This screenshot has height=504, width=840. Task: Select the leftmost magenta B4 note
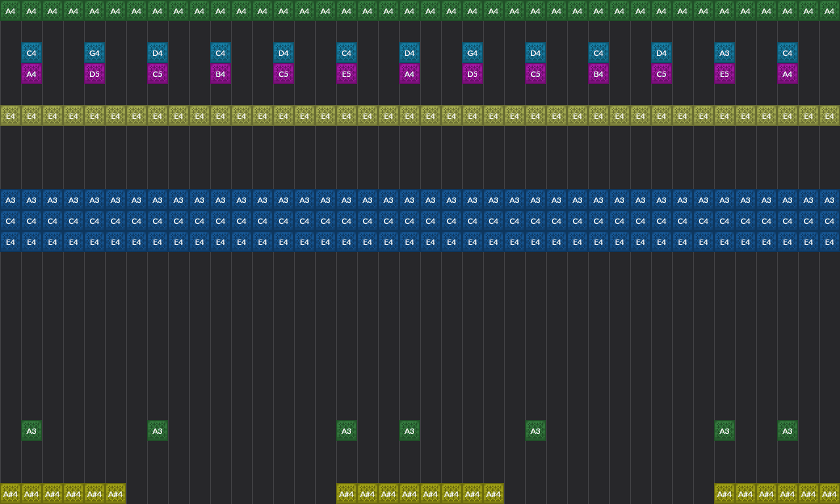tap(220, 74)
